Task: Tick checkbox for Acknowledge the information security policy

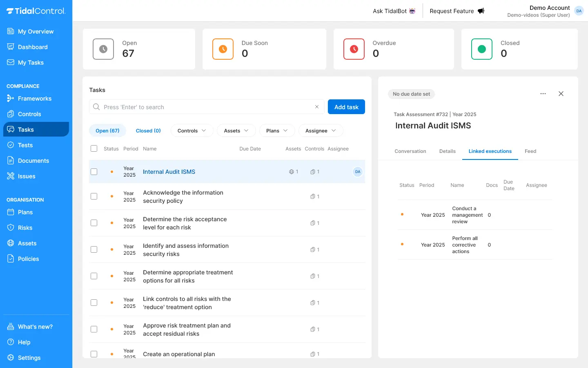Action: [94, 196]
